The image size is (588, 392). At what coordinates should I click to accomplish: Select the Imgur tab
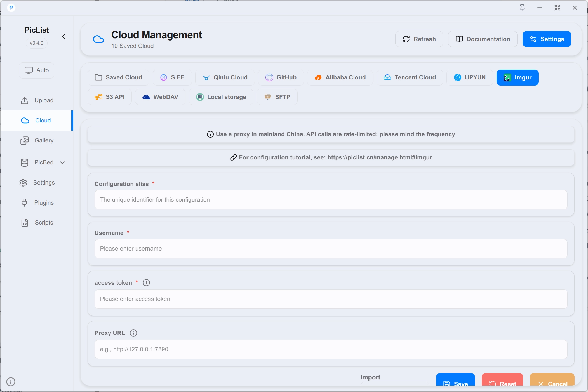pos(518,77)
